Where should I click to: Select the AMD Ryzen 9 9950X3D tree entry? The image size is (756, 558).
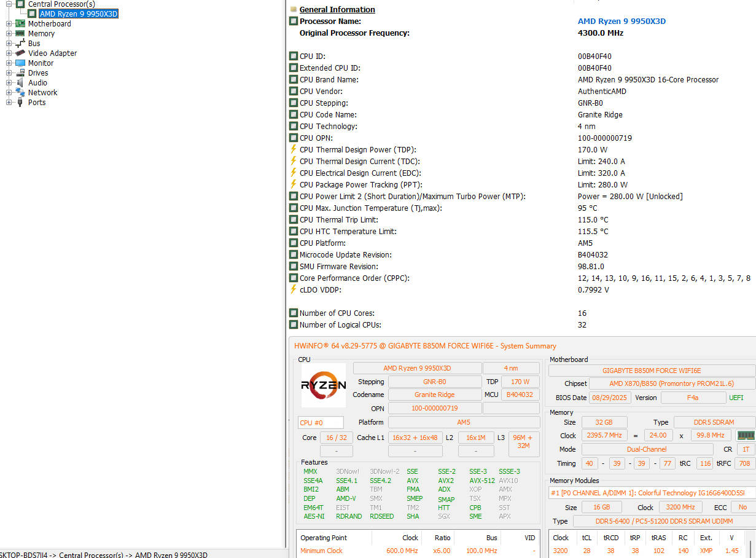(x=79, y=14)
